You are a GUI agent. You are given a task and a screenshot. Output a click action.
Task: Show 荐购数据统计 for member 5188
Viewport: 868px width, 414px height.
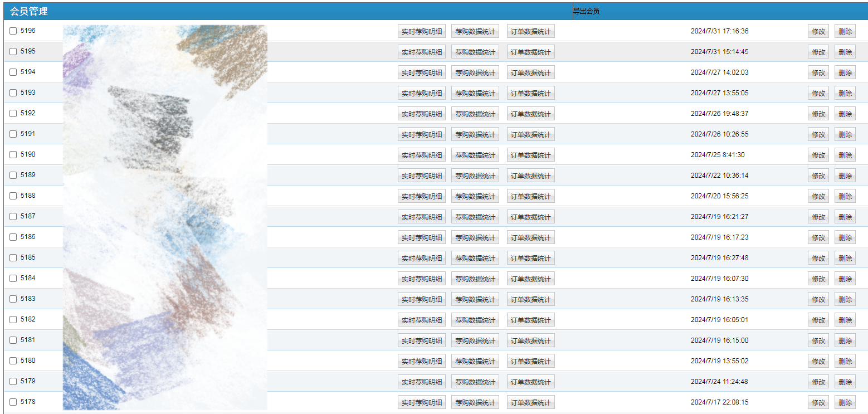[475, 197]
